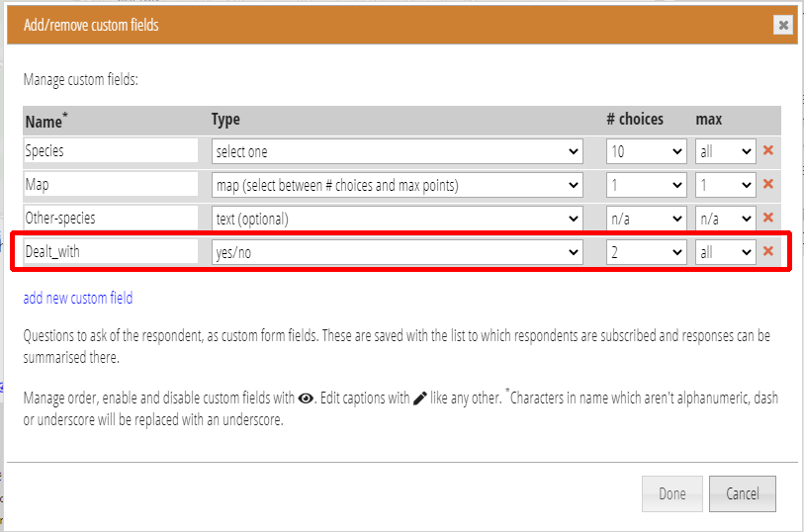
Task: Open Species number of choices dropdown
Action: click(647, 151)
